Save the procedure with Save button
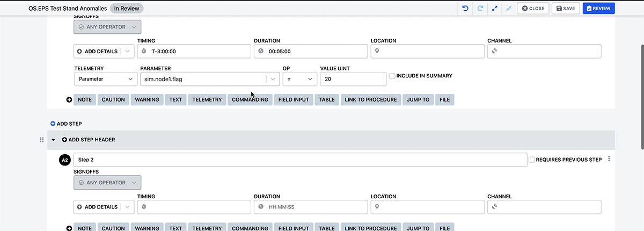The height and width of the screenshot is (231, 644). click(x=566, y=8)
